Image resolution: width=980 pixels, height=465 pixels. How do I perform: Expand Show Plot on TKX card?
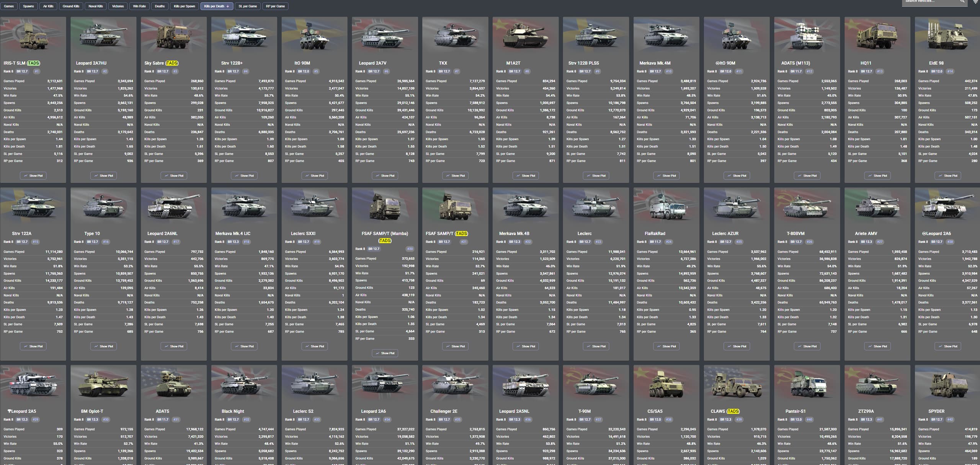[455, 176]
